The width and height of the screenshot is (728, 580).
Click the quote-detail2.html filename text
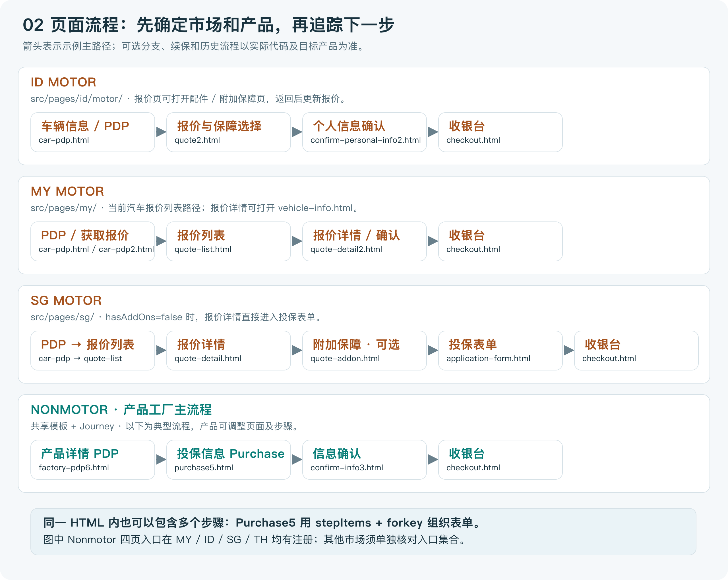click(346, 249)
